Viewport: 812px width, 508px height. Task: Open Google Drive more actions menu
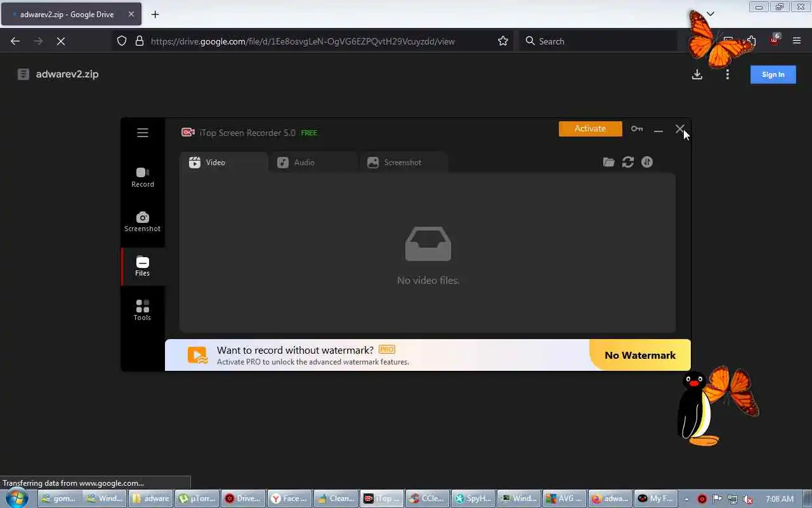click(x=728, y=74)
